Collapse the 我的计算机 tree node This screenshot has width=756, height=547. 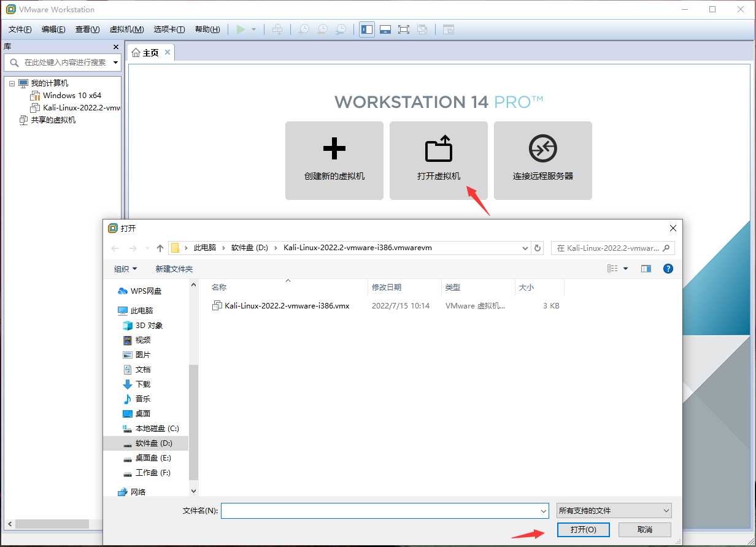tap(12, 83)
